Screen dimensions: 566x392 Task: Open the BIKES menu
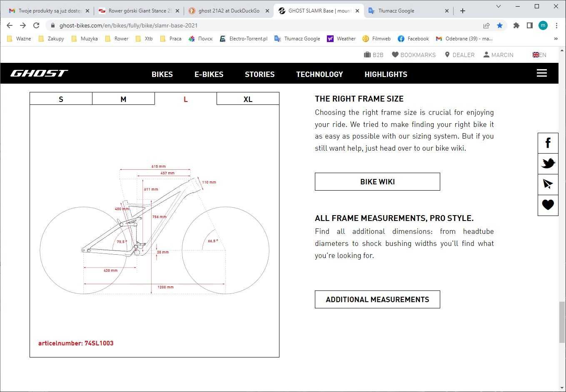pos(162,74)
